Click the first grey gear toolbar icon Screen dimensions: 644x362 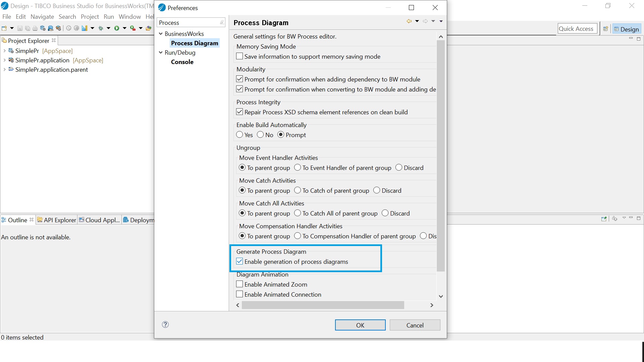69,28
